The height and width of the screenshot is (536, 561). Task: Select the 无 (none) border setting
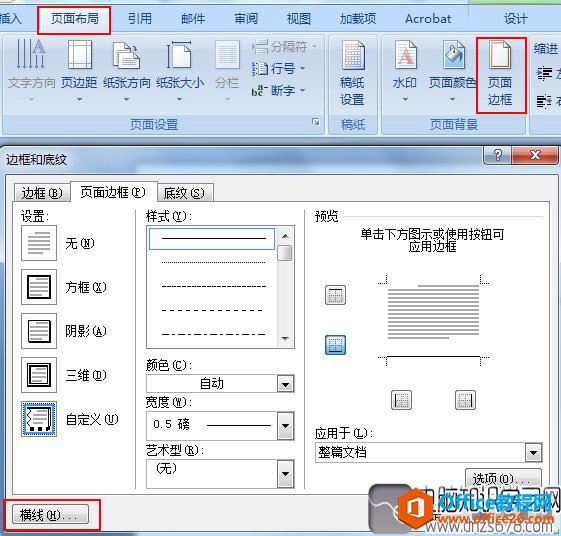click(39, 243)
